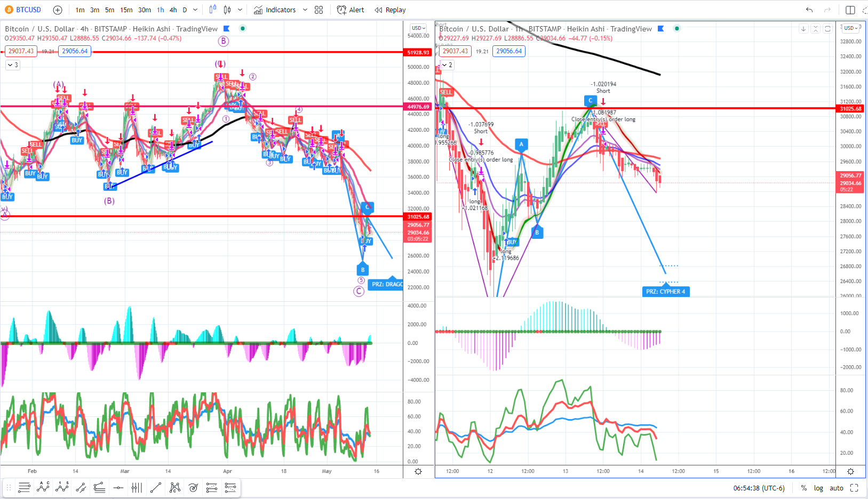Screen dimensions: 868x499
Task: Collapse right chart indicator legend showing 2
Action: pyautogui.click(x=447, y=65)
